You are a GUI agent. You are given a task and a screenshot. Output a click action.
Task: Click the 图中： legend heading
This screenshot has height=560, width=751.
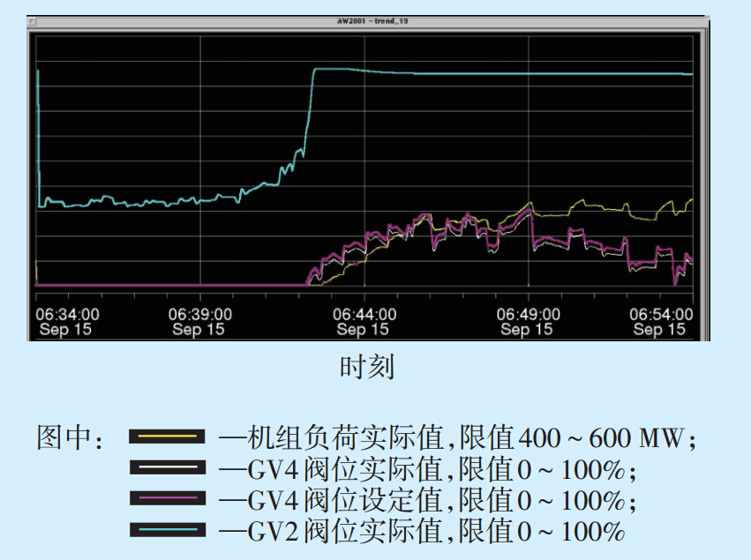coord(71,437)
